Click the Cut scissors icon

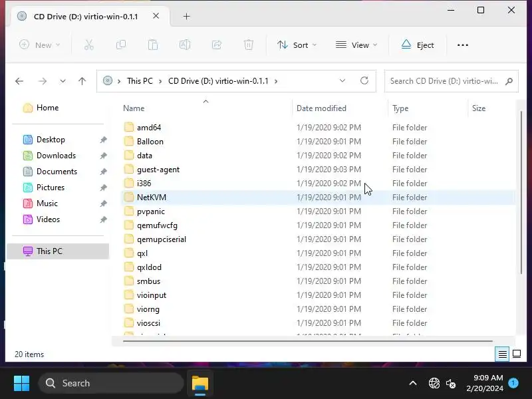point(89,45)
